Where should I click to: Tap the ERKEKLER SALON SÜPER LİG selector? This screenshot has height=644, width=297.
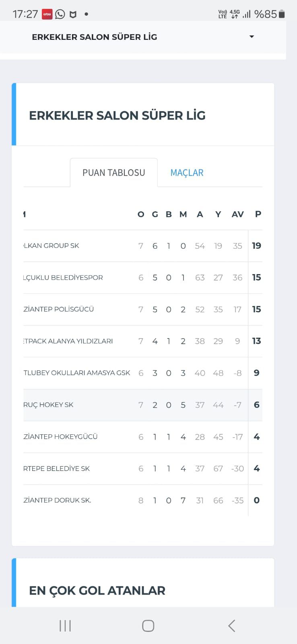pos(95,37)
